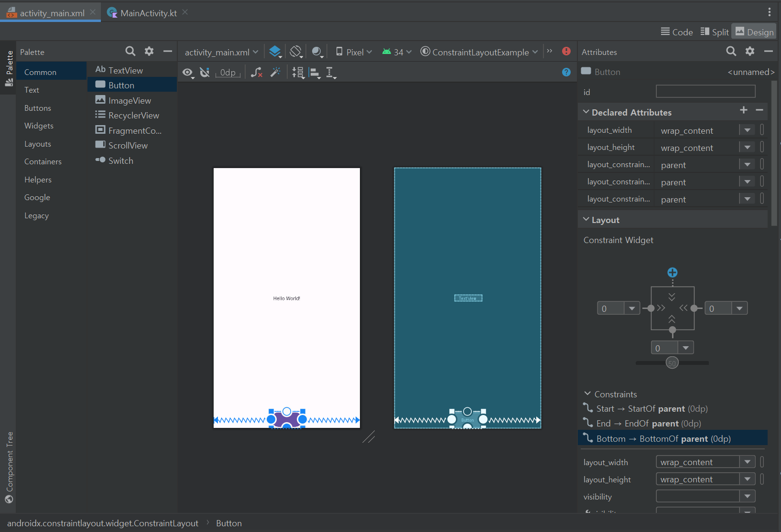Open the Palette side tool window
This screenshot has width=781, height=532.
pyautogui.click(x=9, y=68)
